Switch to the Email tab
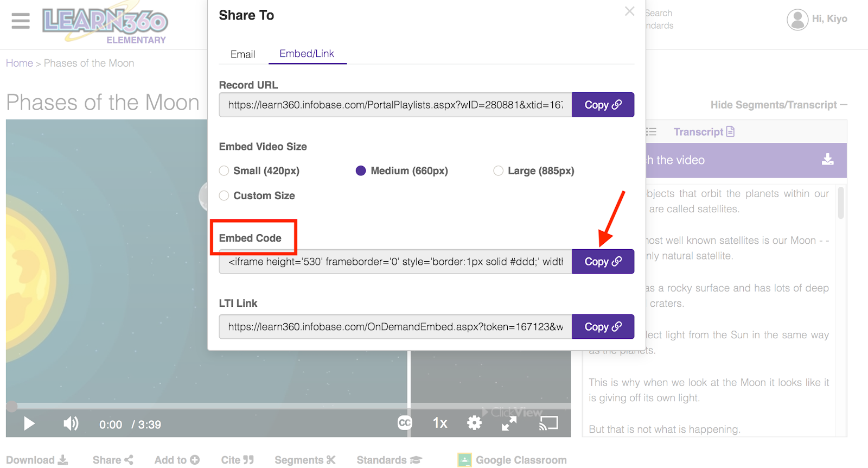Viewport: 868px width, 468px height. (x=242, y=54)
